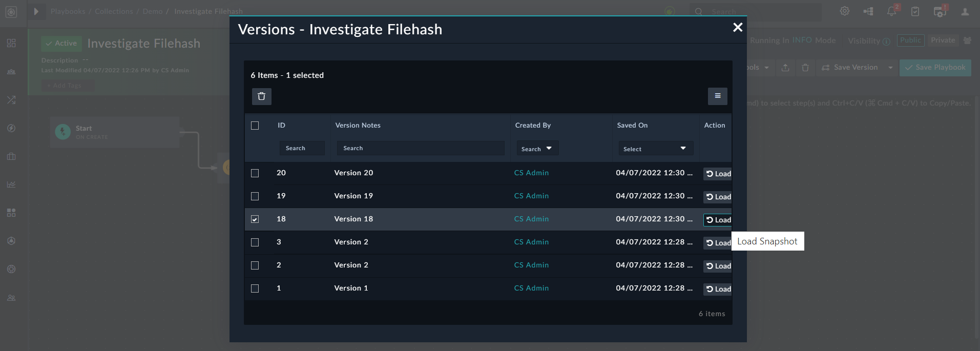980x351 pixels.
Task: Set visibility to Public
Action: point(911,40)
